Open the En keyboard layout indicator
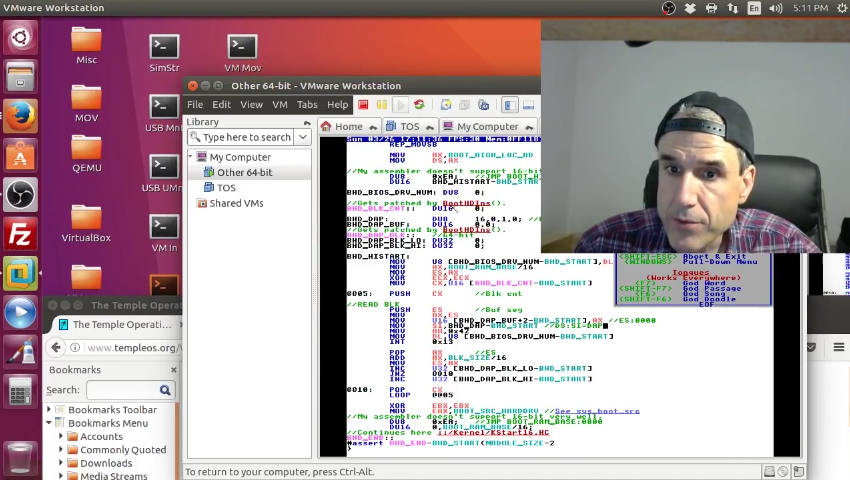Viewport: 850px width, 480px height. pos(754,8)
